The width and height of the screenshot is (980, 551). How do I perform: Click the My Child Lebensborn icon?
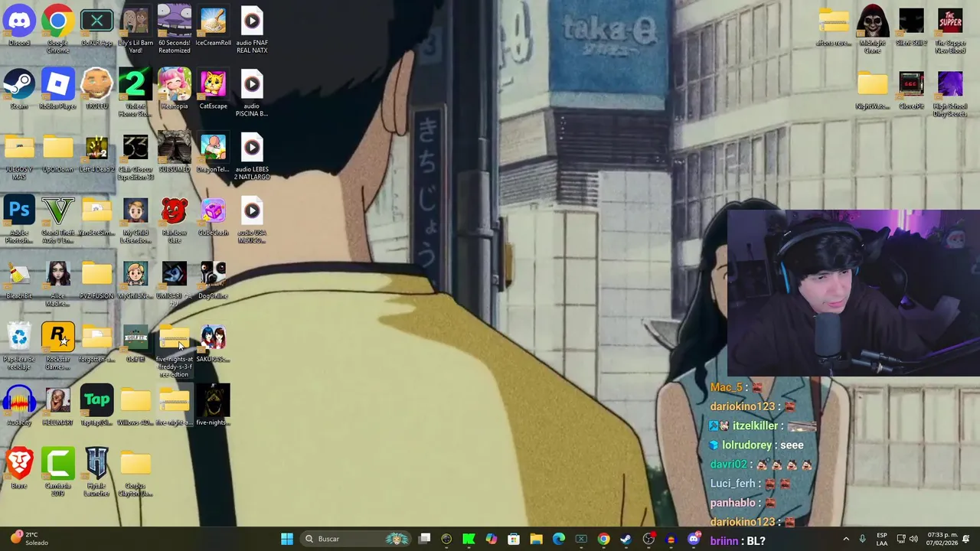(x=136, y=220)
